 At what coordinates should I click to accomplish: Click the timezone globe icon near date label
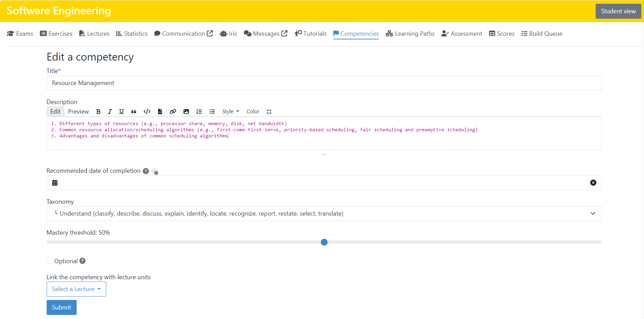[x=155, y=171]
